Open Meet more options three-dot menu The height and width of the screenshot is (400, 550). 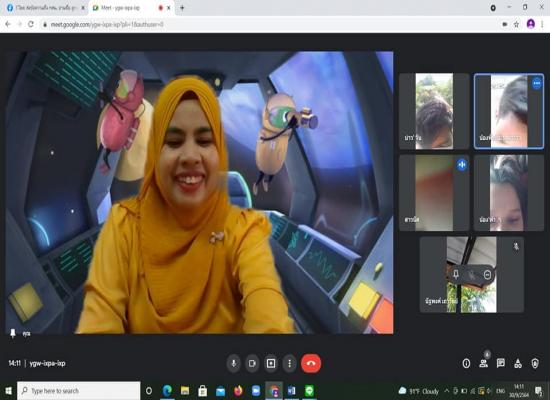click(x=289, y=363)
